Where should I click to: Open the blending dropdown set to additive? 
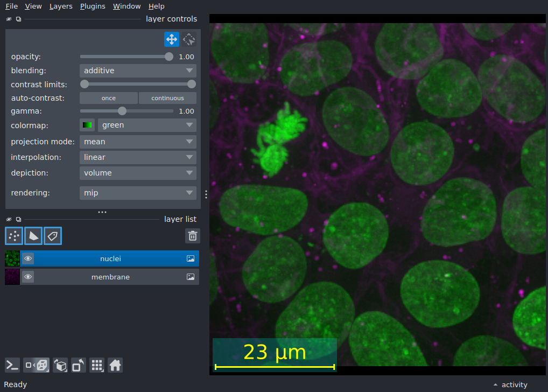[138, 71]
